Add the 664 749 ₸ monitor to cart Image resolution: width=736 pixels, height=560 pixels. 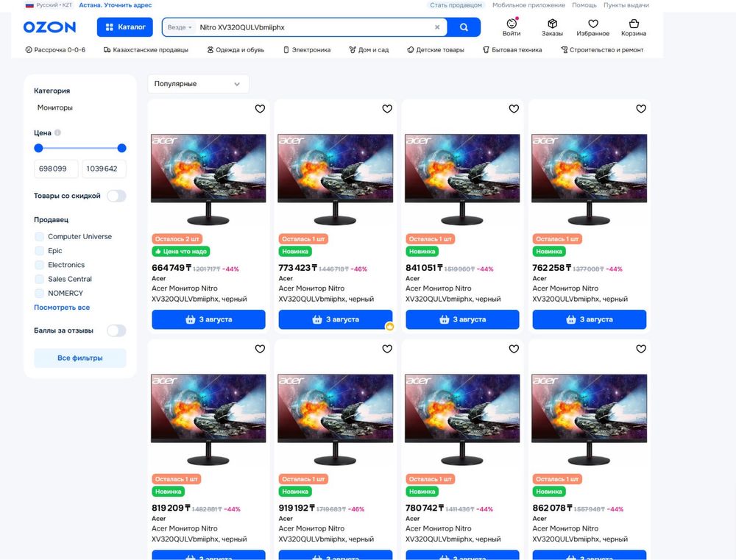coord(208,319)
